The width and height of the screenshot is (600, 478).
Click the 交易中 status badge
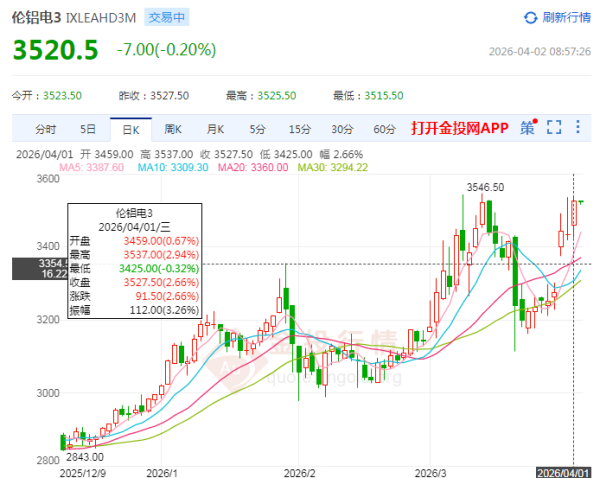click(x=166, y=18)
